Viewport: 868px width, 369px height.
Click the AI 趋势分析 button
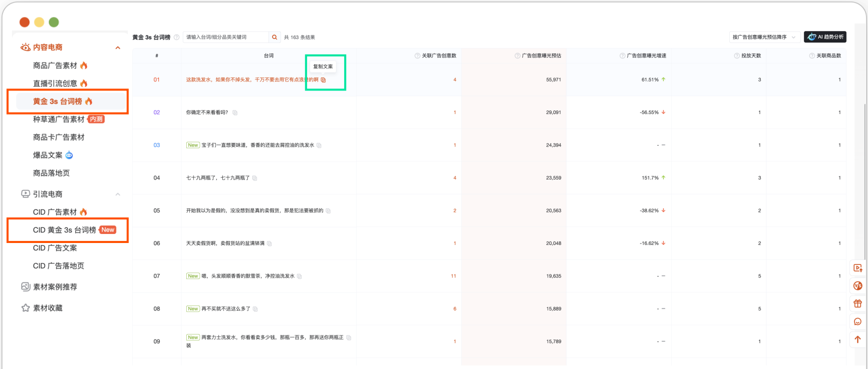pos(825,37)
